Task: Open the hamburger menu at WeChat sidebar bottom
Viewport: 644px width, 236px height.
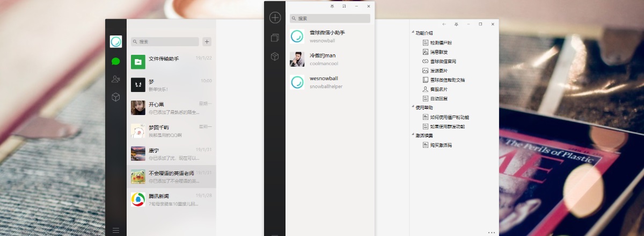Action: click(x=115, y=230)
